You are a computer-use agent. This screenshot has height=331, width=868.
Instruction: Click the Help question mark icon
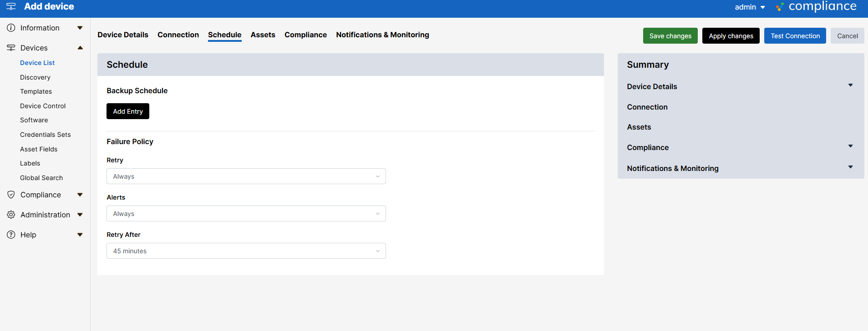click(x=11, y=235)
